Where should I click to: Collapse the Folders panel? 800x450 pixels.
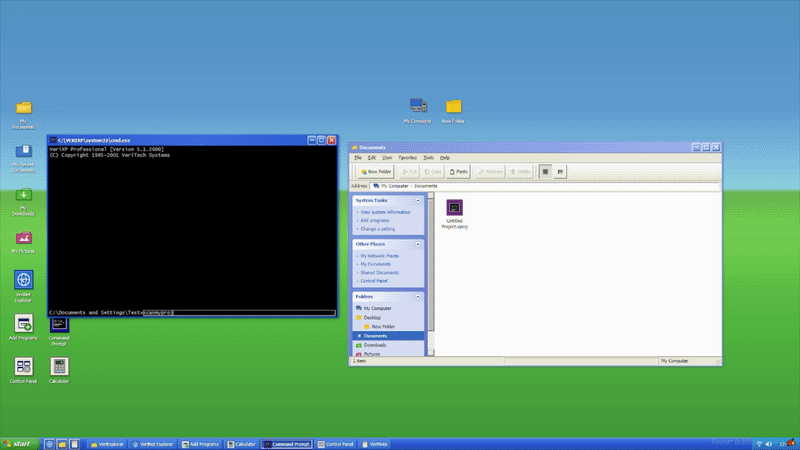[x=418, y=296]
